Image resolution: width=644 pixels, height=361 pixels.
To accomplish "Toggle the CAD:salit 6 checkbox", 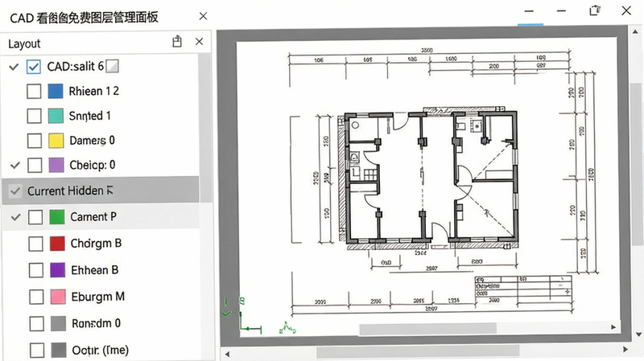I will tap(33, 67).
